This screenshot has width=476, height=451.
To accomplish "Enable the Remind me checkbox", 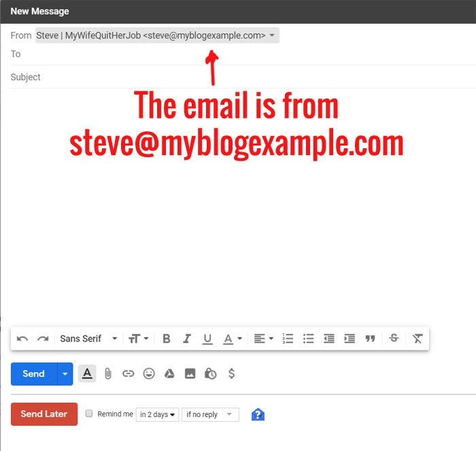I will pos(89,414).
